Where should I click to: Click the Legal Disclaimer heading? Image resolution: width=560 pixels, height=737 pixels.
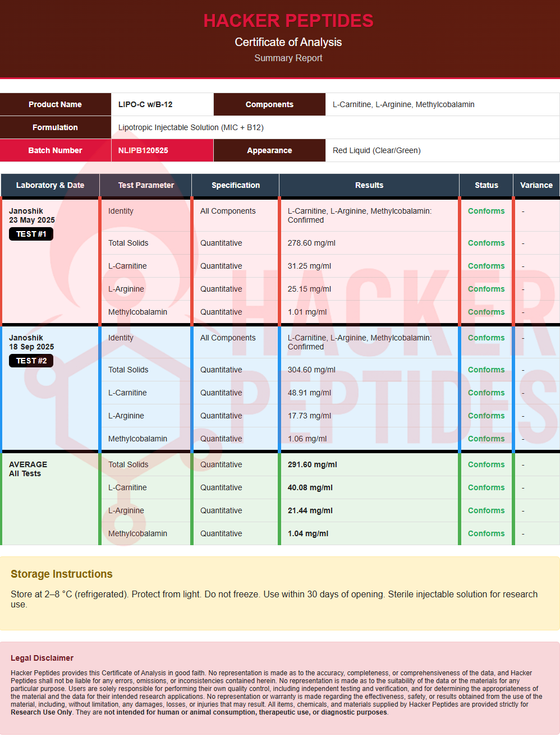click(42, 658)
